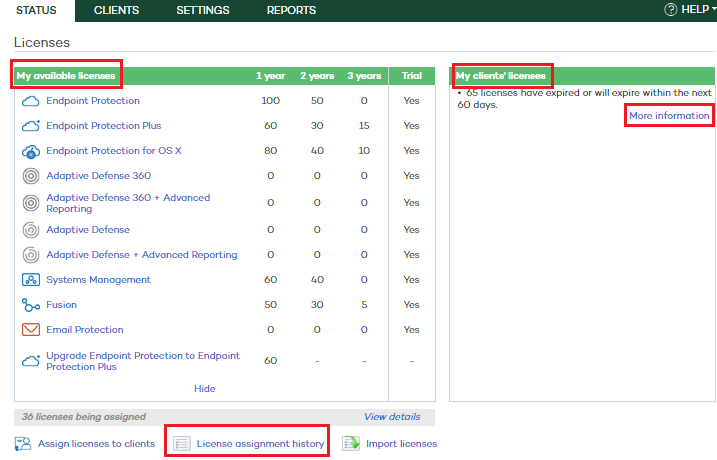The width and height of the screenshot is (717, 460).
Task: Click the 36 licenses being assigned text
Action: [x=84, y=417]
